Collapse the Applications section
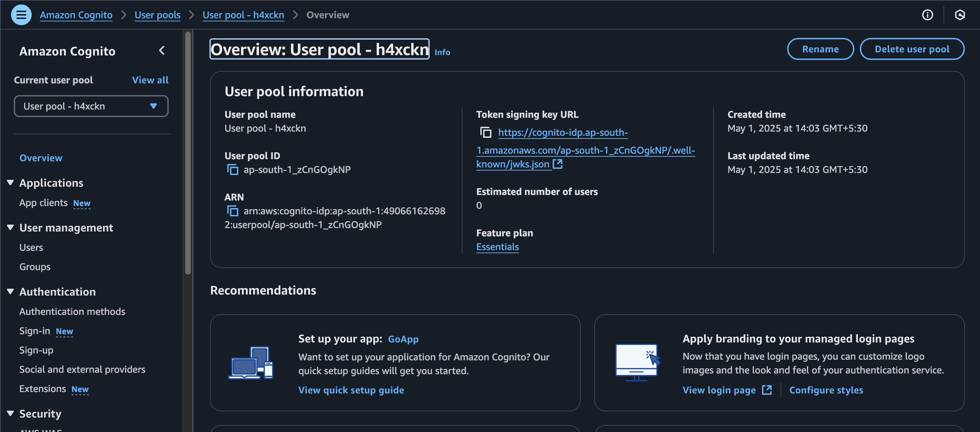 point(11,183)
